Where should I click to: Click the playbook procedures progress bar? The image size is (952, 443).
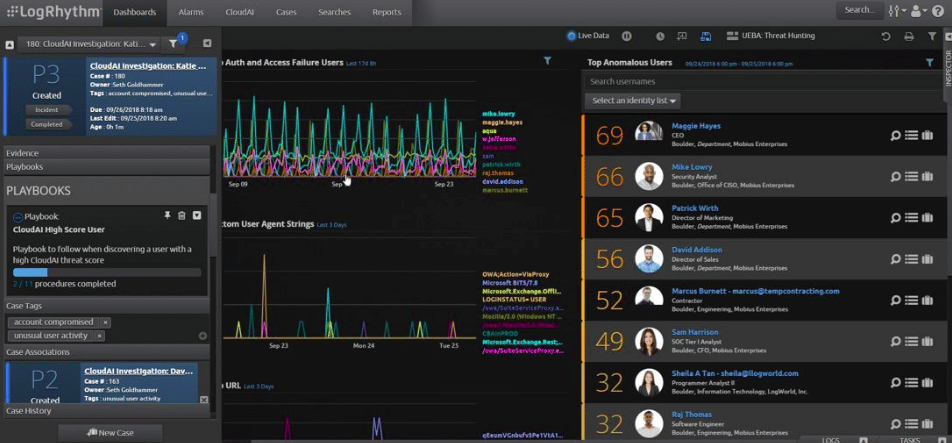coord(107,272)
